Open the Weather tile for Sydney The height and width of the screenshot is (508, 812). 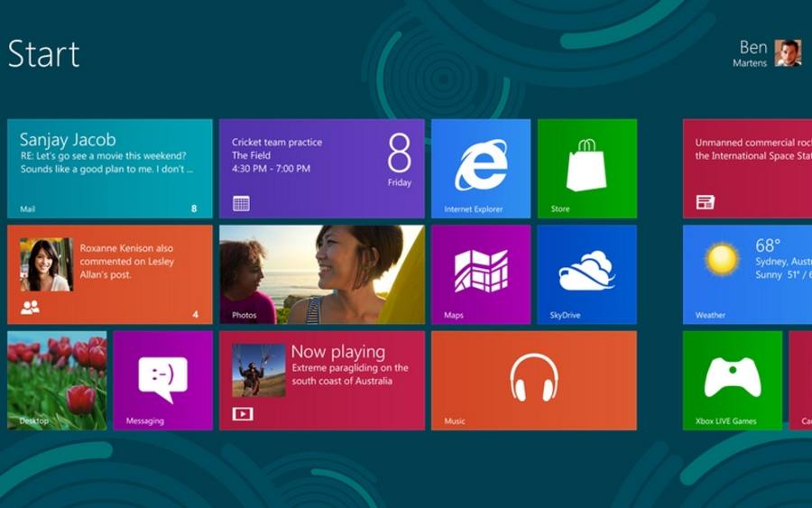click(x=747, y=274)
